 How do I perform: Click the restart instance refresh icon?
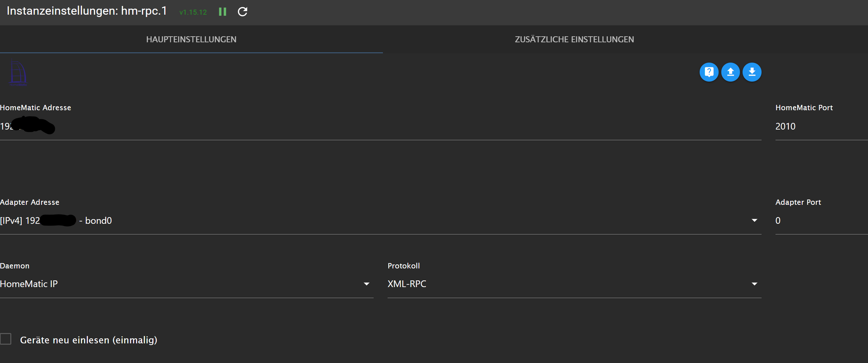click(x=242, y=12)
